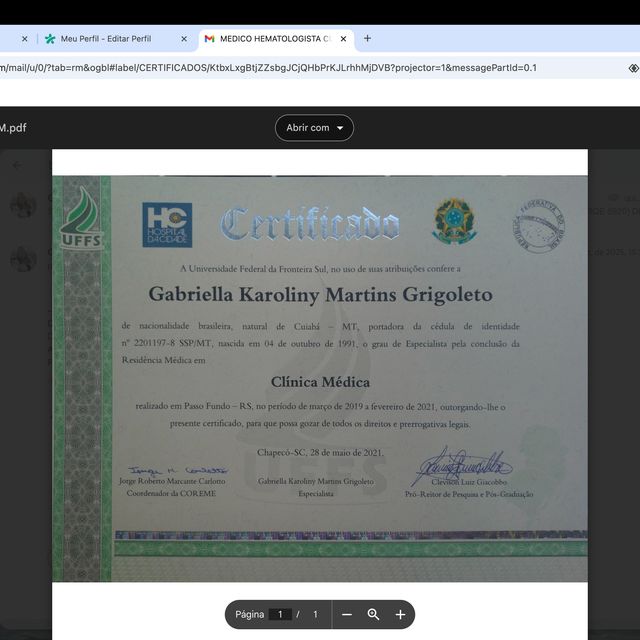The width and height of the screenshot is (640, 640).
Task: Click the Meu Perfil tab favicon
Action: tap(50, 39)
